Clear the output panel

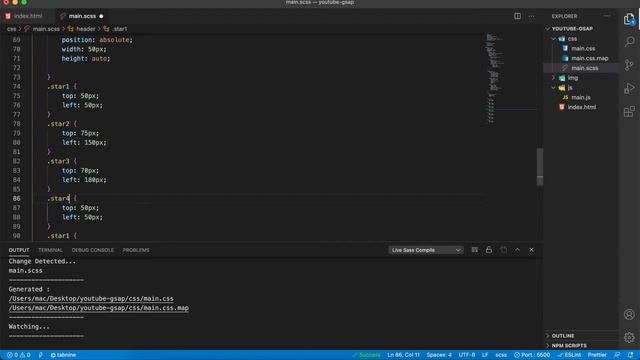[x=475, y=250]
